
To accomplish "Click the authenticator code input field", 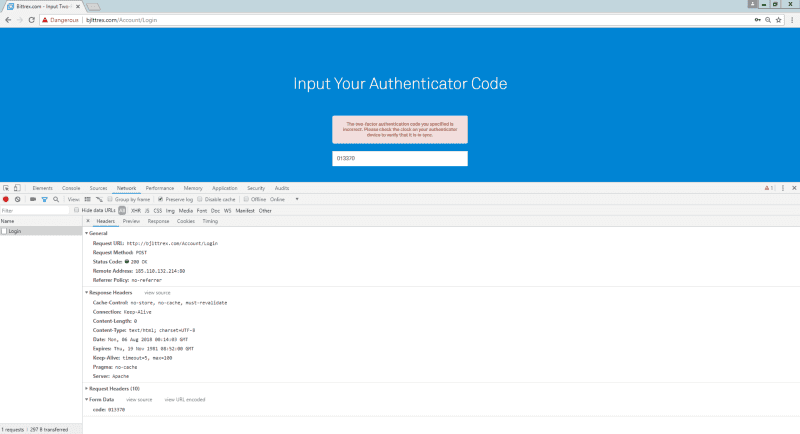I will 399,159.
